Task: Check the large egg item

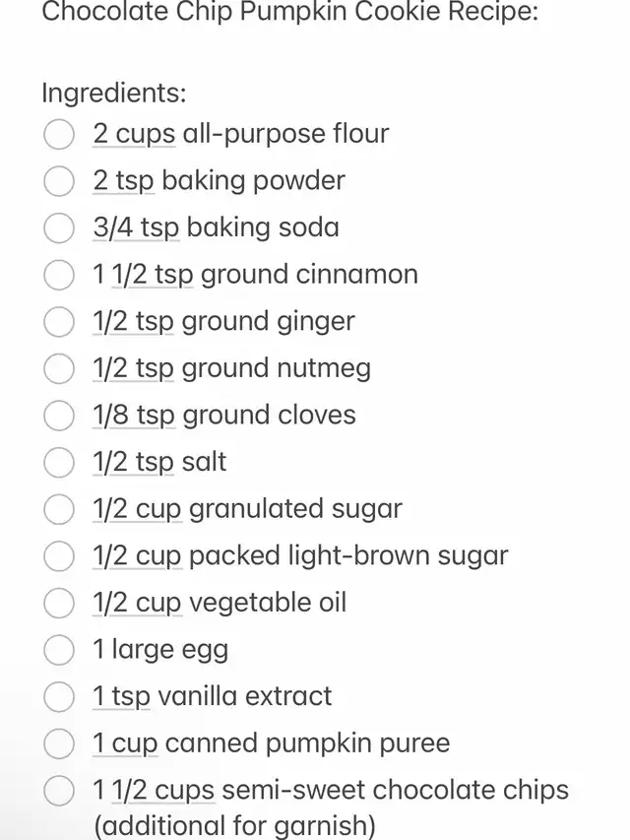Action: [x=59, y=650]
